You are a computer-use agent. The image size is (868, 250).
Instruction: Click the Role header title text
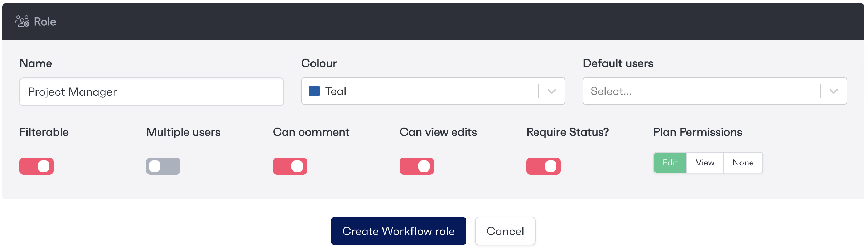45,21
